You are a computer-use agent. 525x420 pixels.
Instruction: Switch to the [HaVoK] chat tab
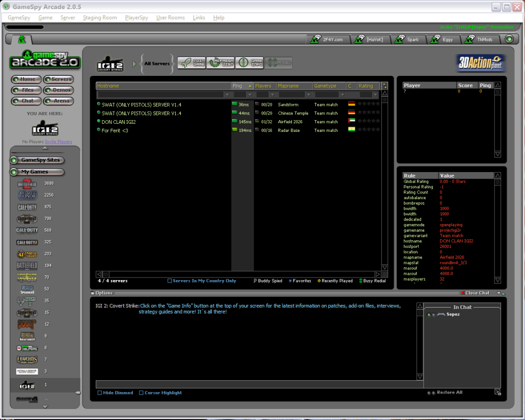370,40
